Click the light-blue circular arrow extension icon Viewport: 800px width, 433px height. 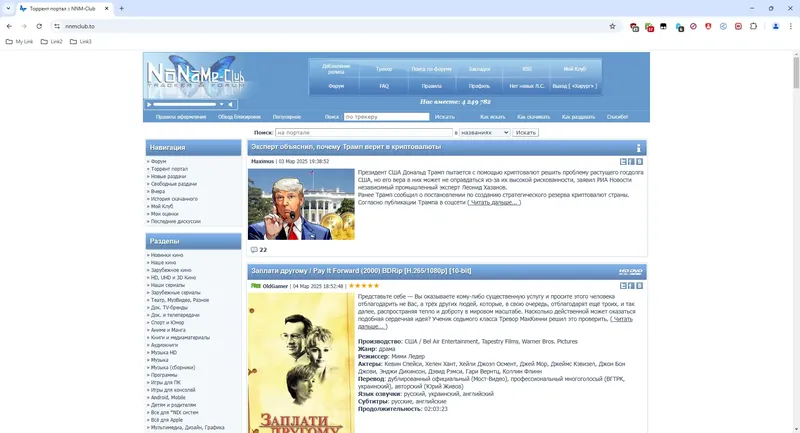point(723,27)
